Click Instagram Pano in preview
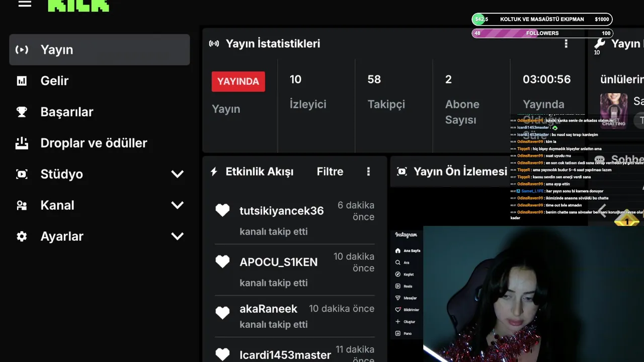The image size is (644, 362). [404, 333]
